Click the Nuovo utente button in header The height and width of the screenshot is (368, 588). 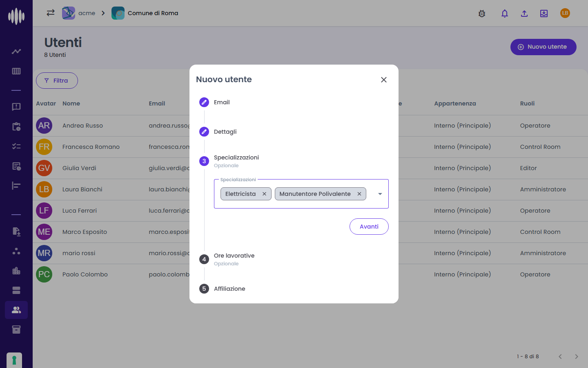tap(543, 47)
